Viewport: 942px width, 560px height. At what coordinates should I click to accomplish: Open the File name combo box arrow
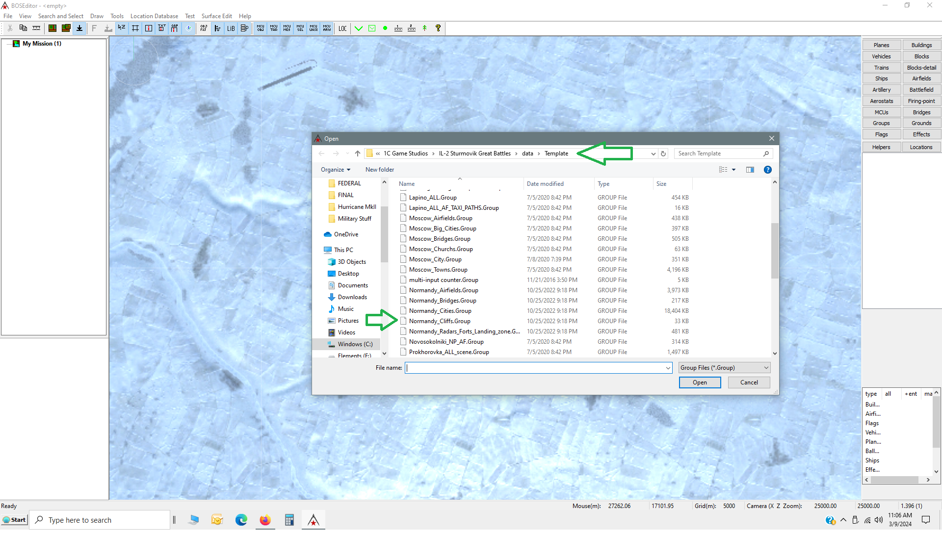pos(668,368)
